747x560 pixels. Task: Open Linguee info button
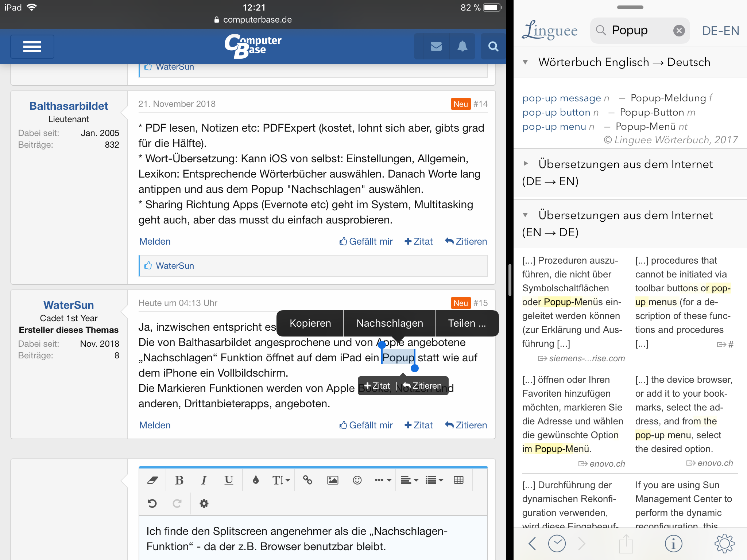(673, 543)
